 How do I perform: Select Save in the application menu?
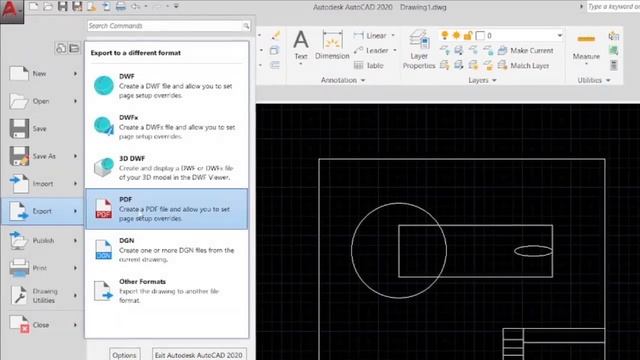(42, 129)
